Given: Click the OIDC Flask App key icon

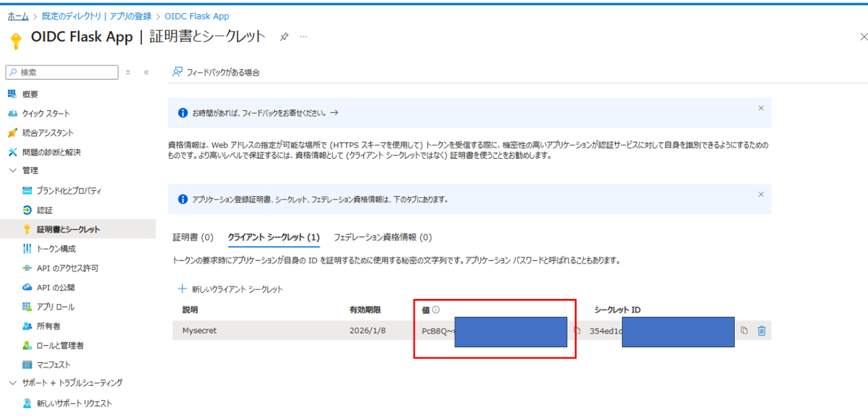Looking at the screenshot, I should coord(15,40).
